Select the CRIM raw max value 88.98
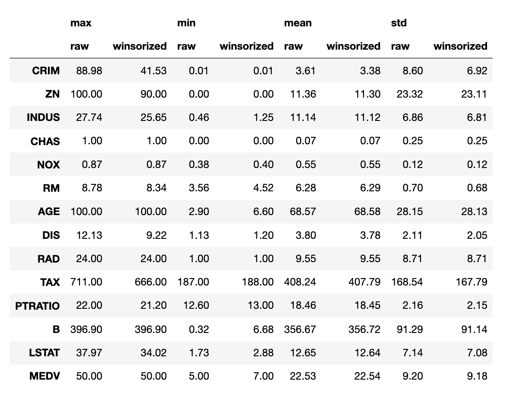The width and height of the screenshot is (532, 393). pyautogui.click(x=89, y=70)
